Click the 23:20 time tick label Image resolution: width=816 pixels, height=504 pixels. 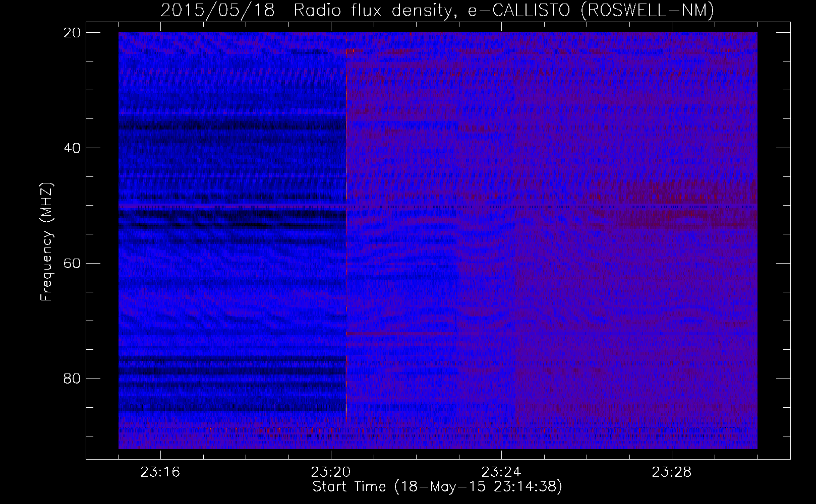[x=331, y=472]
